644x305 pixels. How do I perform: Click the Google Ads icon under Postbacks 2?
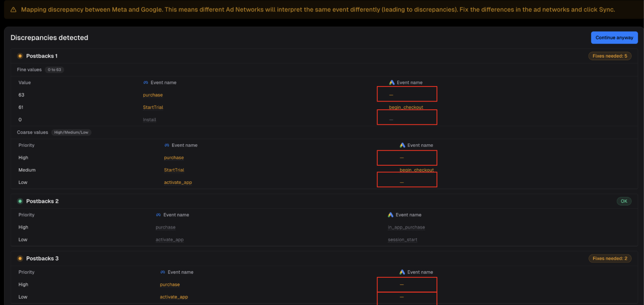point(391,215)
